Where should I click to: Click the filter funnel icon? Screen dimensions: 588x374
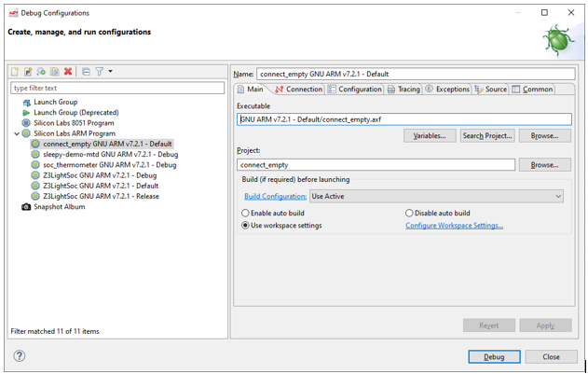point(100,71)
